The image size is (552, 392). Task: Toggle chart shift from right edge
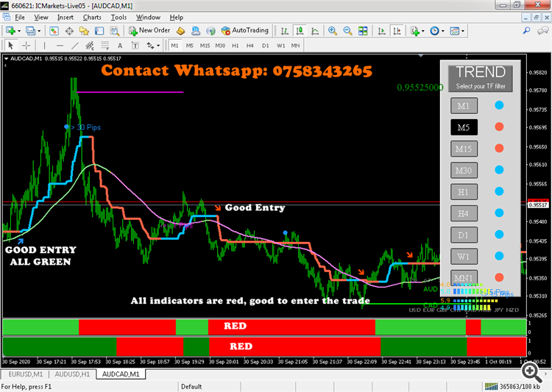[x=397, y=31]
